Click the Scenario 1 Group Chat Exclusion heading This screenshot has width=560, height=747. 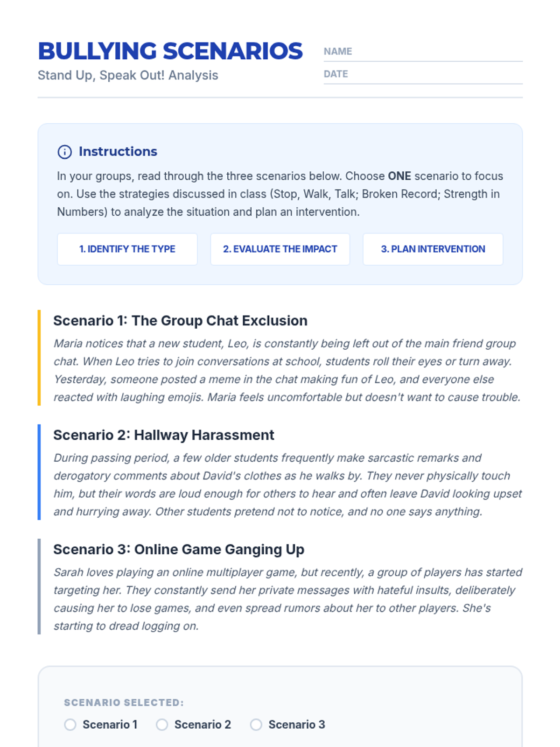[x=180, y=321]
